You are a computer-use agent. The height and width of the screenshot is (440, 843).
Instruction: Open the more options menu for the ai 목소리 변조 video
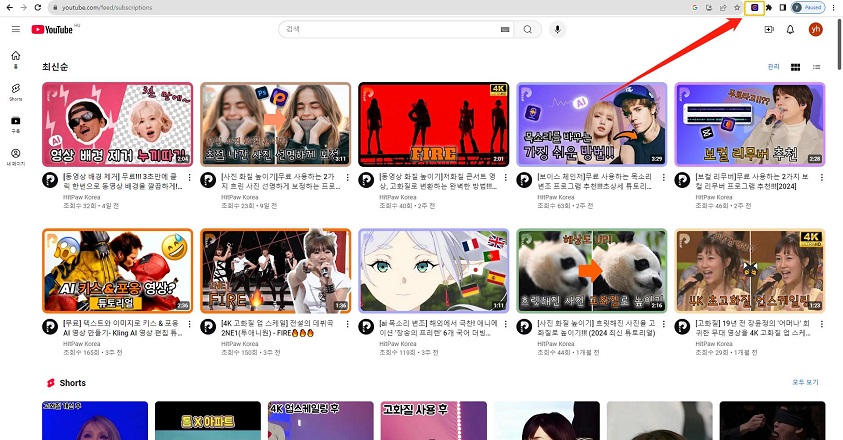[506, 324]
